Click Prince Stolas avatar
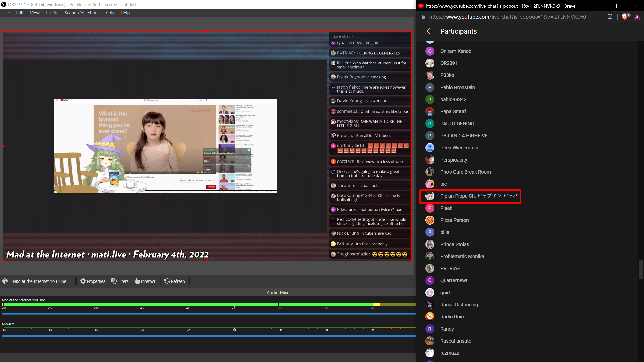 tap(430, 244)
